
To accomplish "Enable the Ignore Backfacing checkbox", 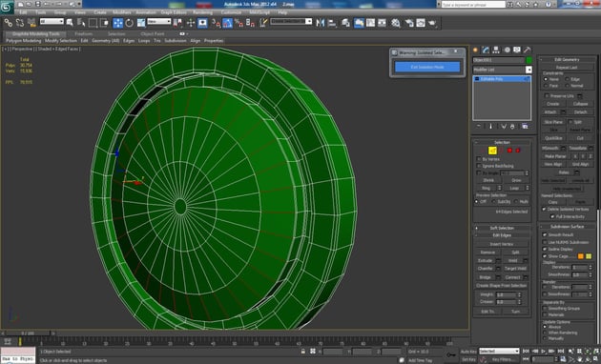I will click(479, 166).
